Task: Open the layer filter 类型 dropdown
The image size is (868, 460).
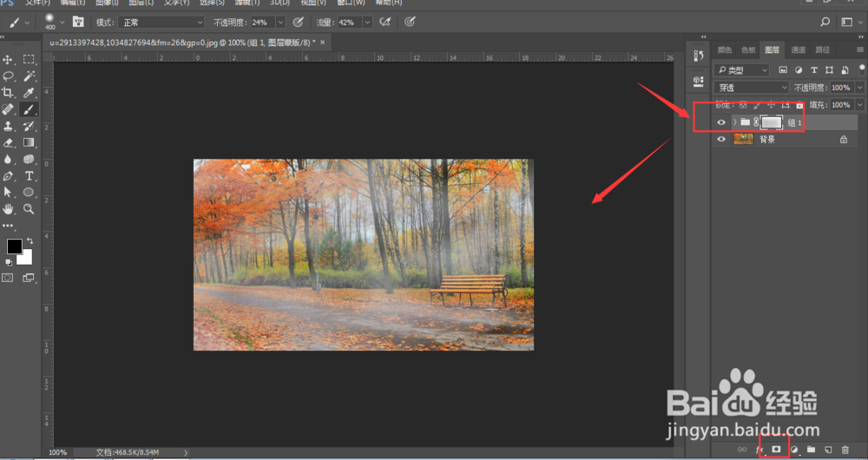Action: click(x=742, y=69)
